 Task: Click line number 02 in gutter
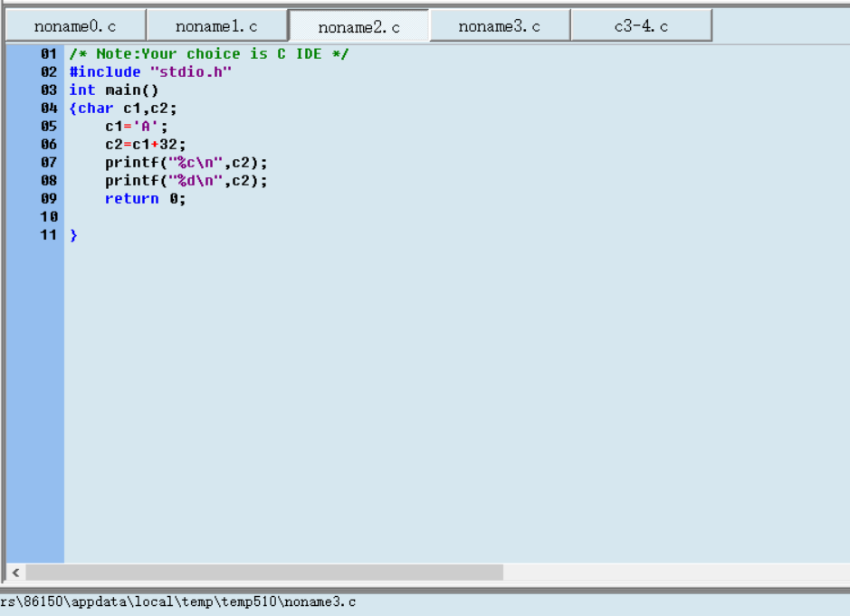point(49,71)
